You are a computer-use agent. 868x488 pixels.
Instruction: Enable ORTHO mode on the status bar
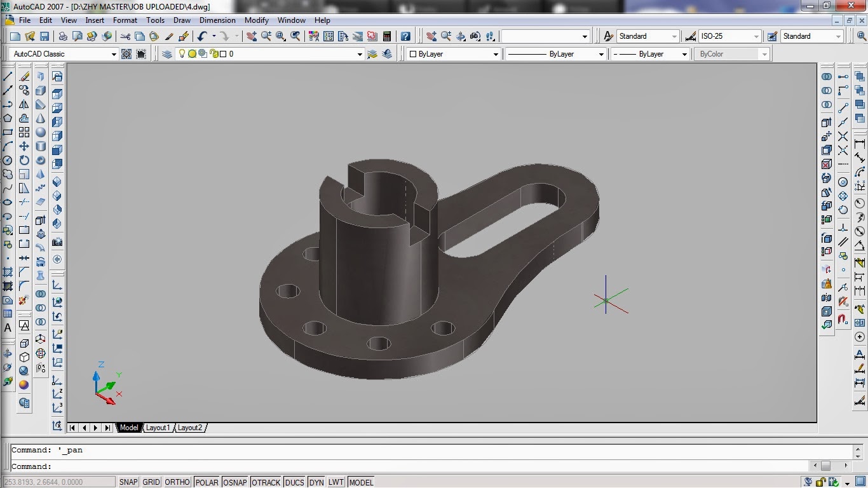coord(177,482)
